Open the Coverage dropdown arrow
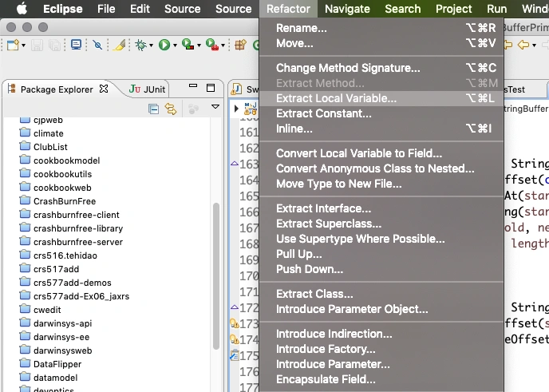Screen dimensions: 549x392 point(199,46)
